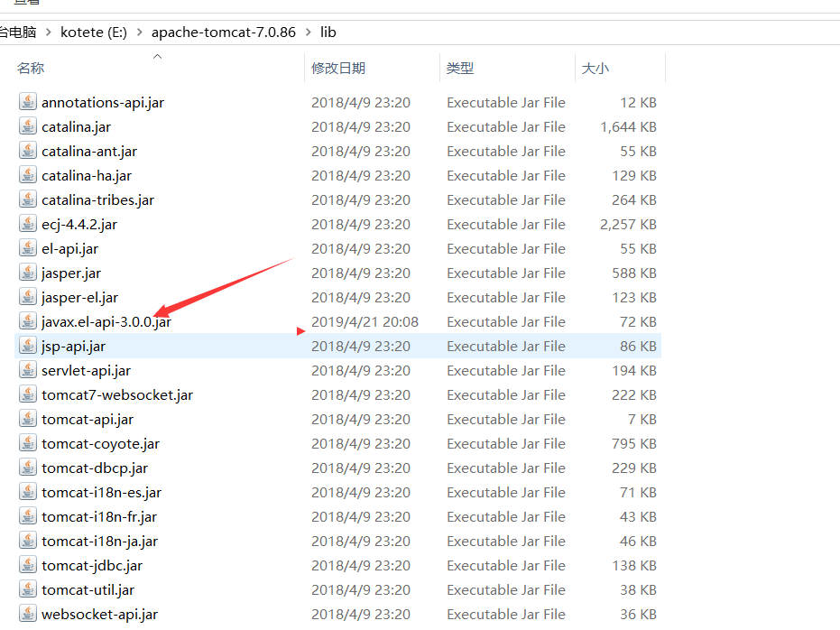Select the file name ecj-4.4.2.jar

click(x=79, y=225)
